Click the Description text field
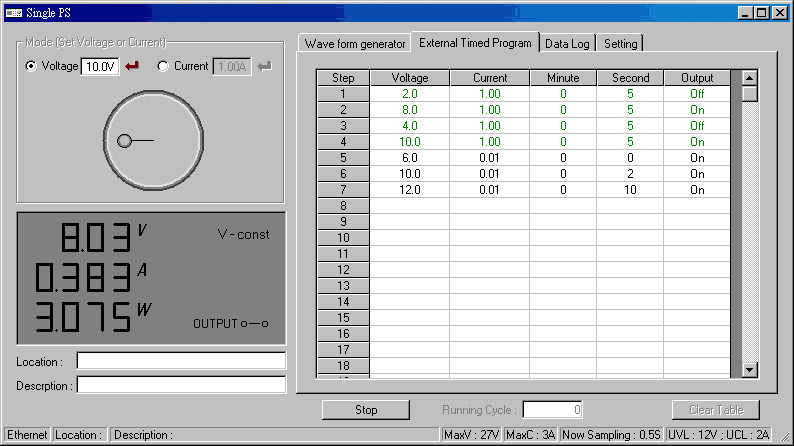Screen dimensions: 794x446 click(181, 385)
